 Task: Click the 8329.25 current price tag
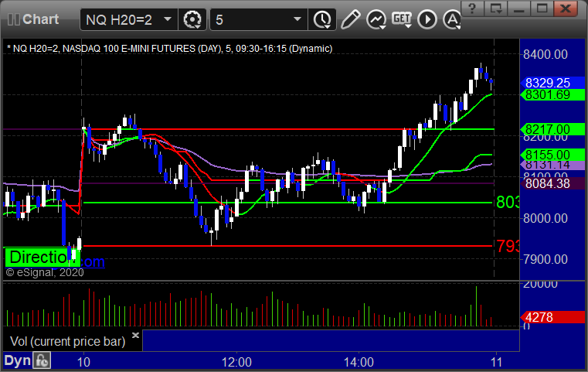pyautogui.click(x=552, y=83)
